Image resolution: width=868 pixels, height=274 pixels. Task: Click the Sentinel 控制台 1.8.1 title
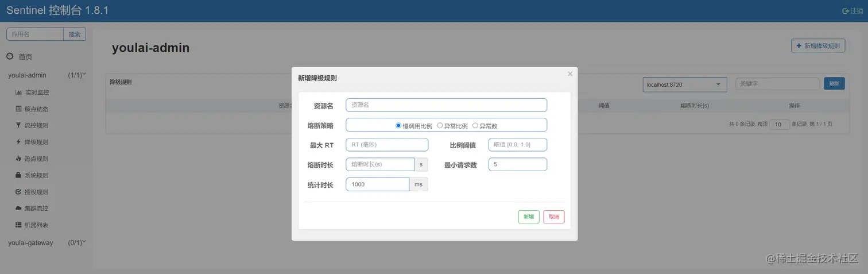pyautogui.click(x=57, y=11)
